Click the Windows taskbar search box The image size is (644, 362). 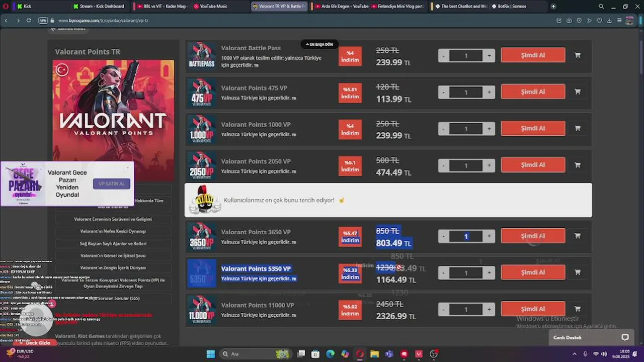[257, 354]
